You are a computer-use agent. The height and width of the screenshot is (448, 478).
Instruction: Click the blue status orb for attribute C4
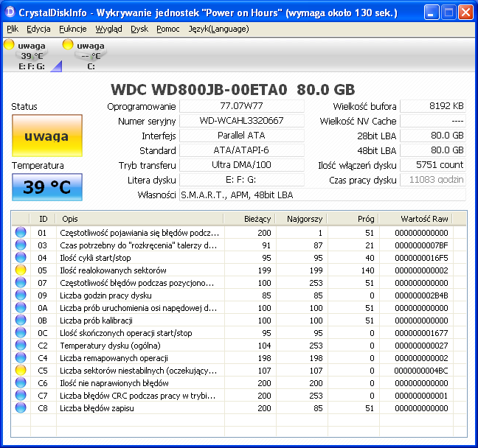click(21, 357)
